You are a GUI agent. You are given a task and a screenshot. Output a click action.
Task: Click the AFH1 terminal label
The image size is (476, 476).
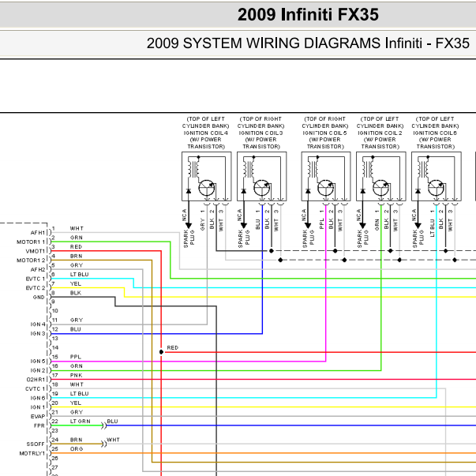[38, 233]
